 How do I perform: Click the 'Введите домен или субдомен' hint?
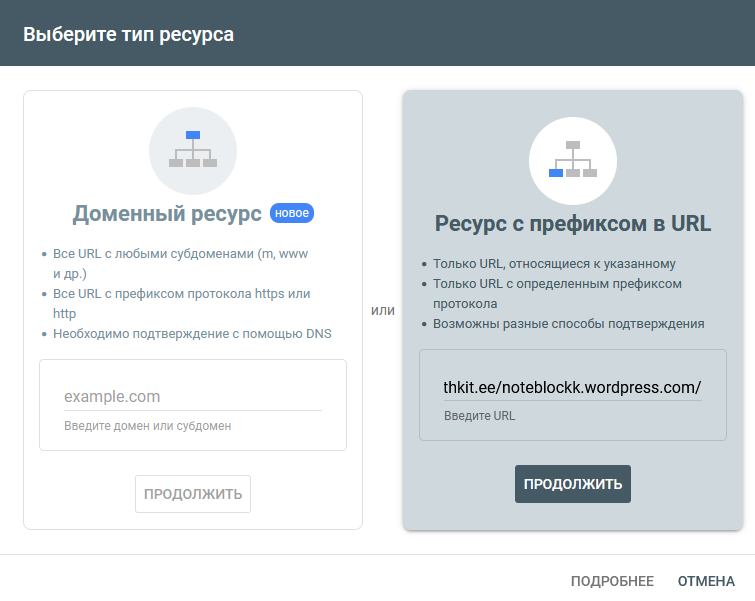[x=147, y=426]
